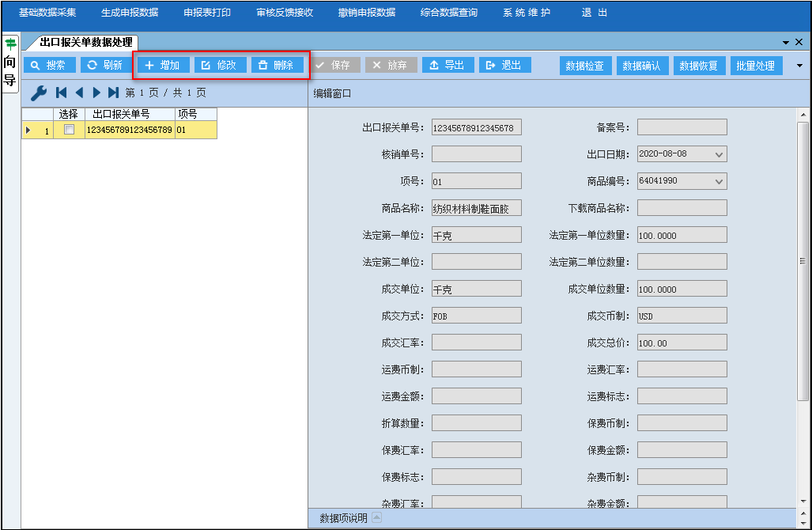Click 增加 to add a record
Image resolution: width=812 pixels, height=530 pixels.
tap(163, 66)
